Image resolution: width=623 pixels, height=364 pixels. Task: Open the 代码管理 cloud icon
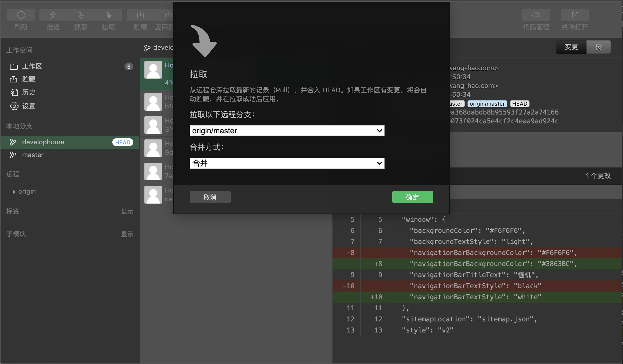click(536, 15)
